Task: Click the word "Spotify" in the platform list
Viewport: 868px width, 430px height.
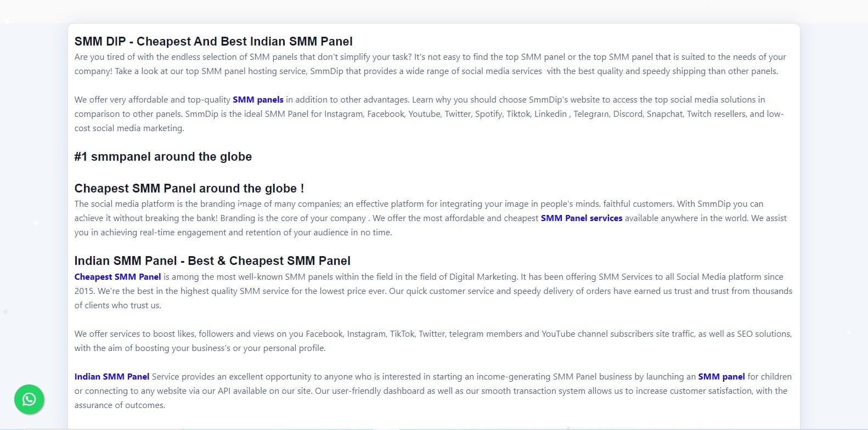Action: [x=488, y=114]
